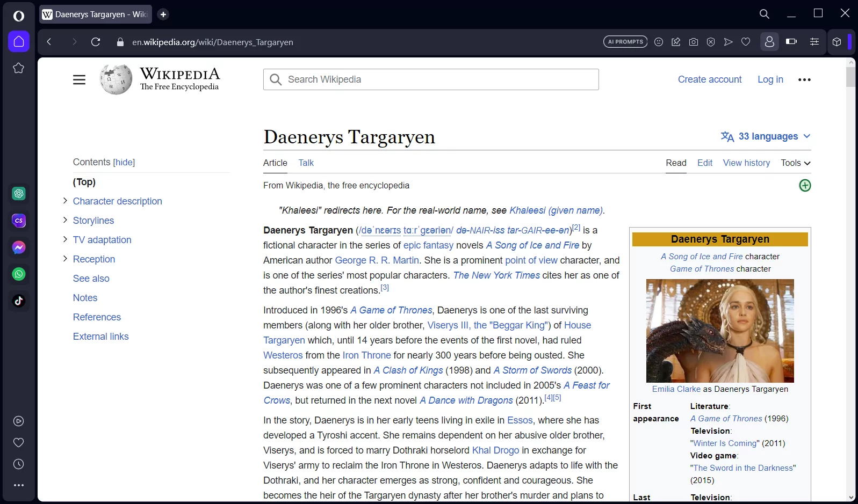Click the emoji icon in address bar

point(659,42)
